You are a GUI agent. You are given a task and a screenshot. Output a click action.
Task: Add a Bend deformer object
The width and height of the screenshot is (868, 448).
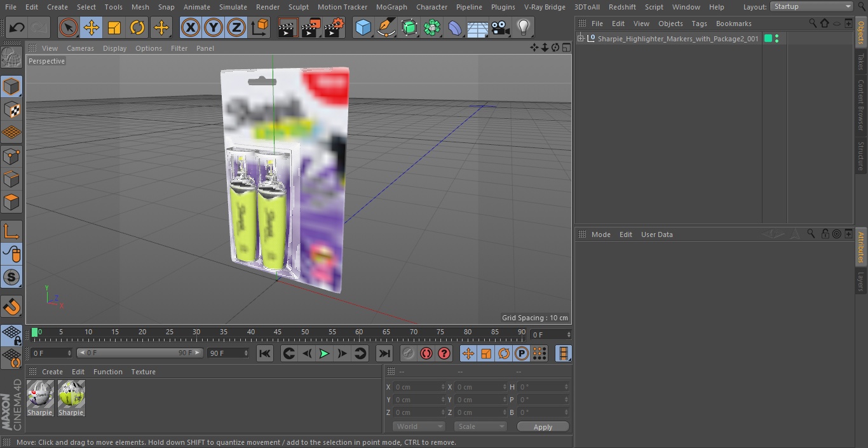pos(455,27)
